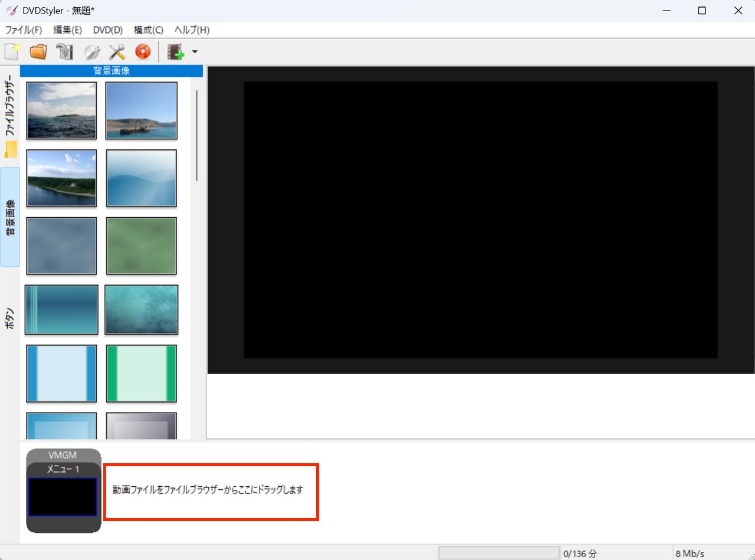This screenshot has height=560, width=755.
Task: Open DVD options via the disc-wrench icon
Action: [x=91, y=52]
